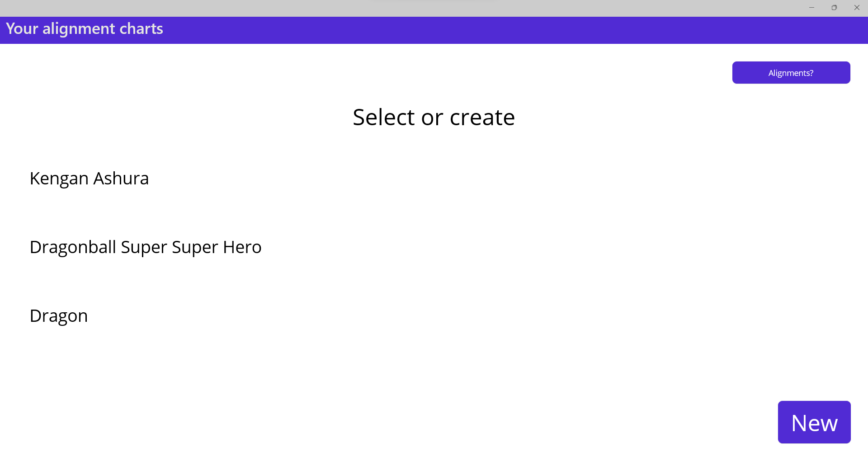Open the Dragon alignment chart

coord(58,316)
